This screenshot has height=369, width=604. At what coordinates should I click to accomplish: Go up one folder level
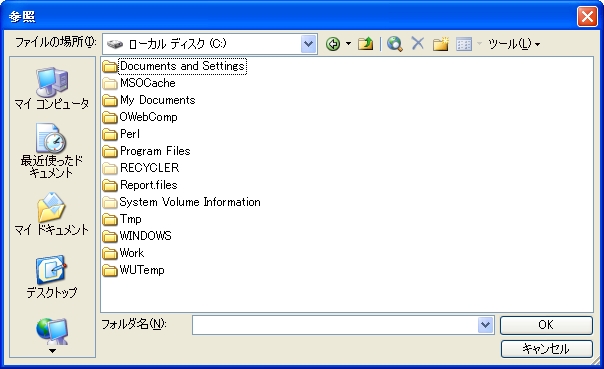(365, 44)
